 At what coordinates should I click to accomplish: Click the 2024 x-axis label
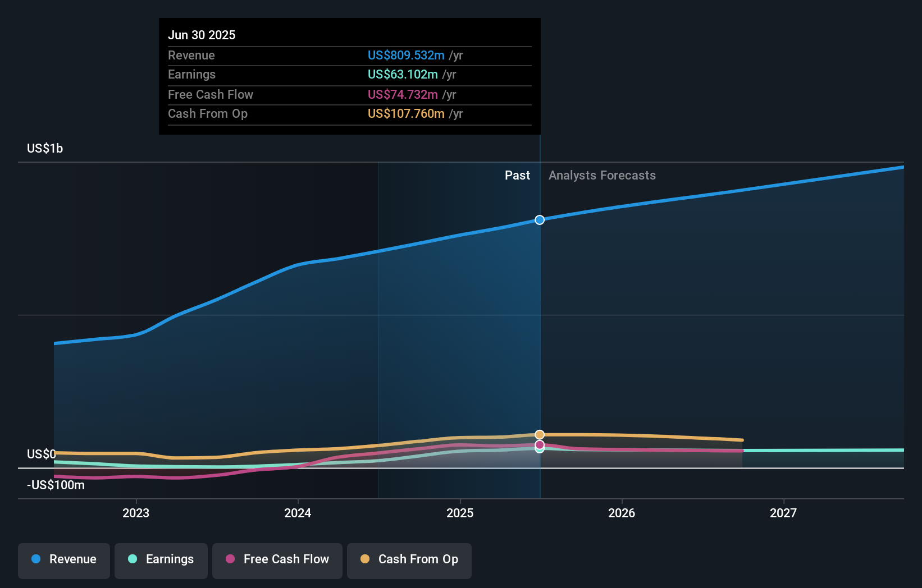pos(298,513)
